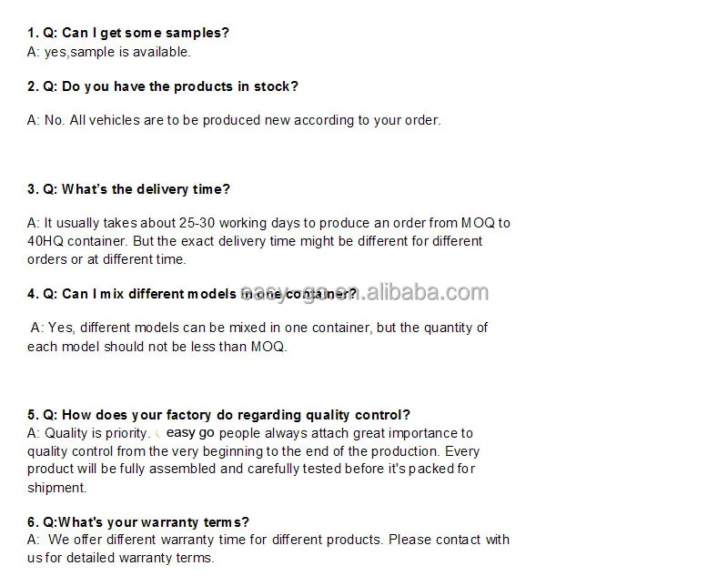
Task: Click the "easy go" brand name text
Action: (x=190, y=433)
